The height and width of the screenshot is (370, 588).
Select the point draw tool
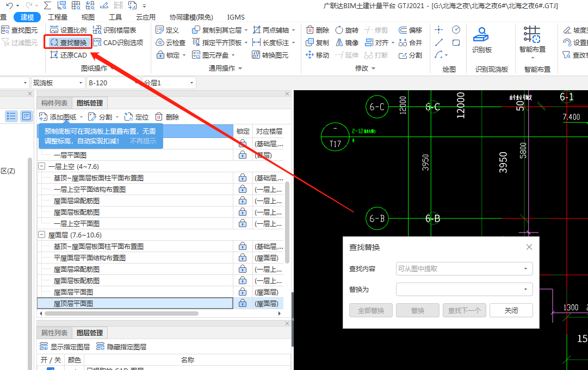click(439, 30)
